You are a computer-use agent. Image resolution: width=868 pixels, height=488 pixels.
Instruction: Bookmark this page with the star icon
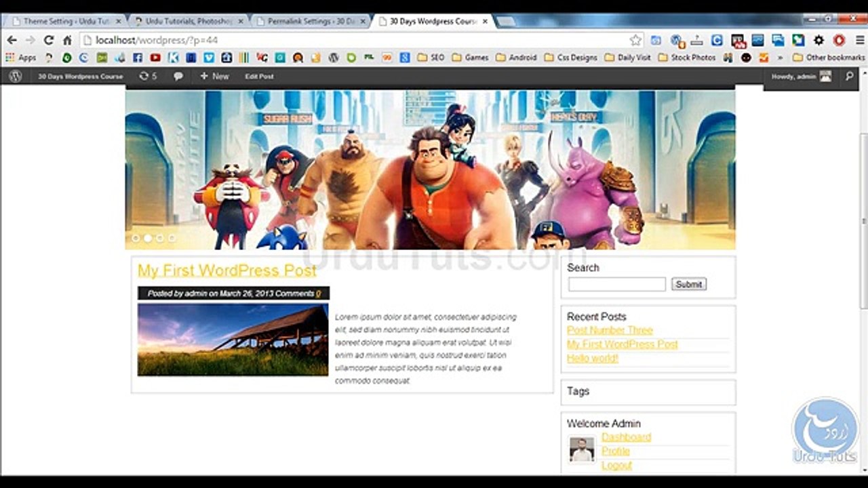tap(635, 40)
